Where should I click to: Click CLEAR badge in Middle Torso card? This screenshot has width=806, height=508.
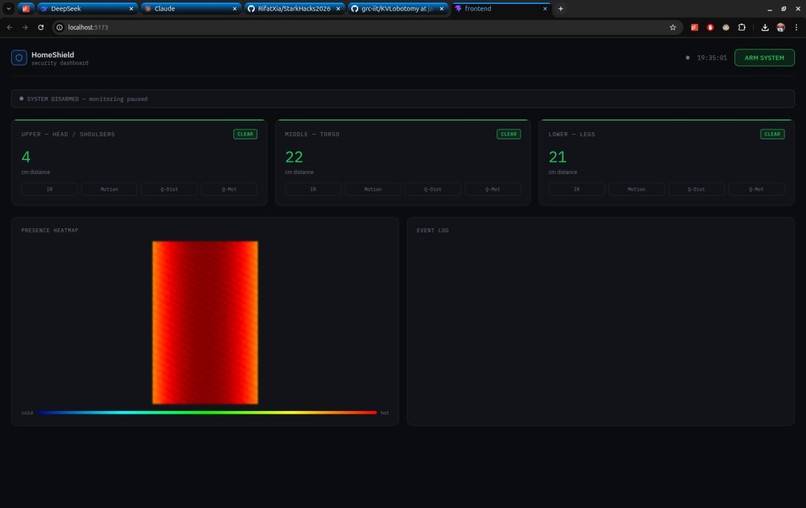[508, 134]
